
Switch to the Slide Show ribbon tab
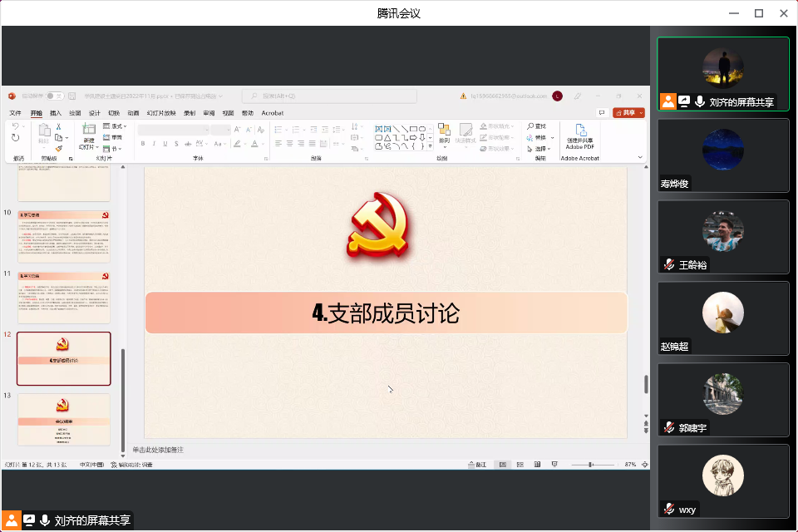(161, 113)
